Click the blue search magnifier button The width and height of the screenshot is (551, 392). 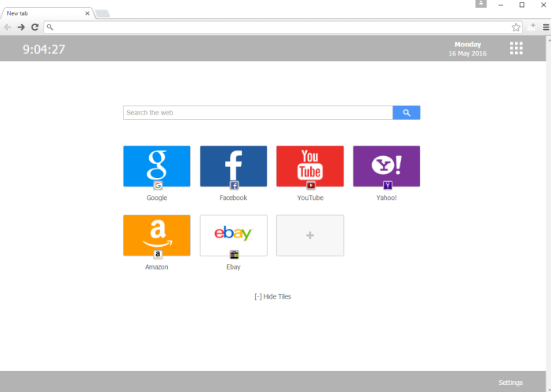[x=407, y=113]
